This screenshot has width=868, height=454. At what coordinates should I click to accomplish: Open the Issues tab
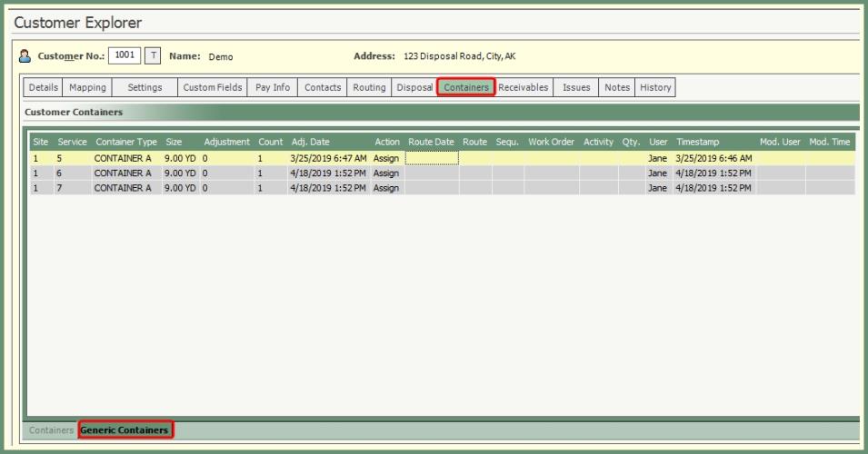pyautogui.click(x=576, y=87)
